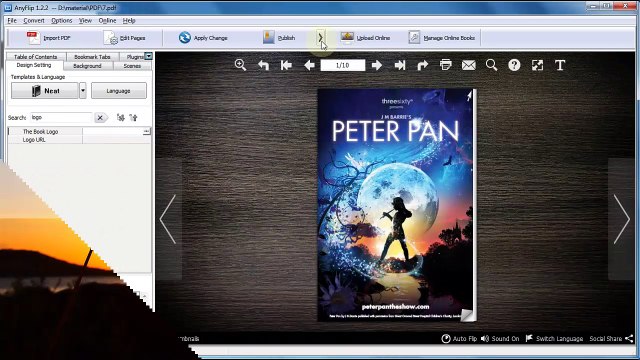Click into the Search field containing logo
Image resolution: width=640 pixels, height=360 pixels.
tap(61, 118)
